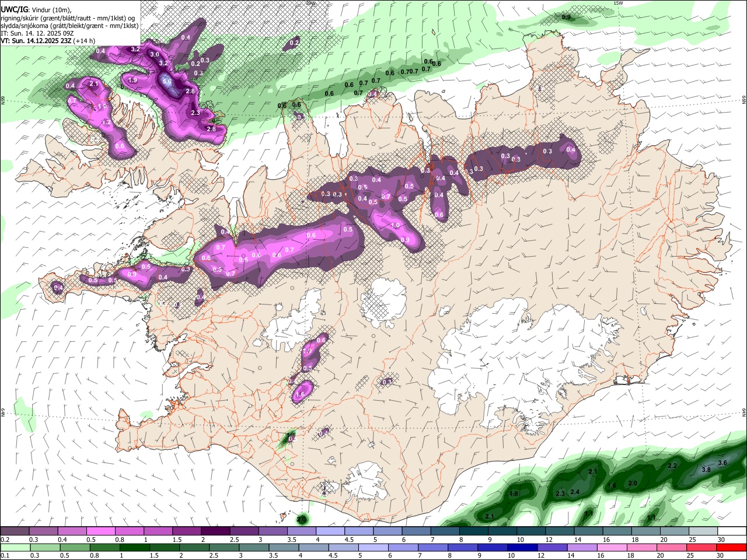This screenshot has height=560, width=747.
Task: Click the '2.2' rain value offshore southeast
Action: pyautogui.click(x=672, y=466)
